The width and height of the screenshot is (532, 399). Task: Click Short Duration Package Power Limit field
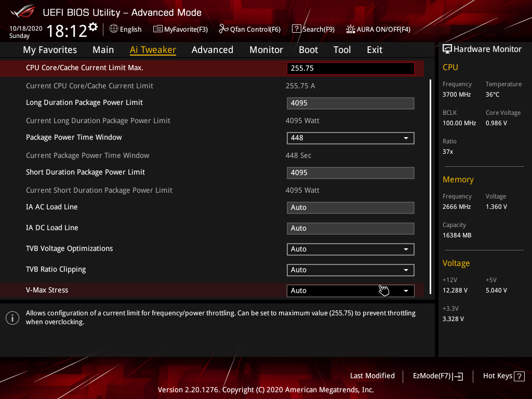(x=351, y=172)
